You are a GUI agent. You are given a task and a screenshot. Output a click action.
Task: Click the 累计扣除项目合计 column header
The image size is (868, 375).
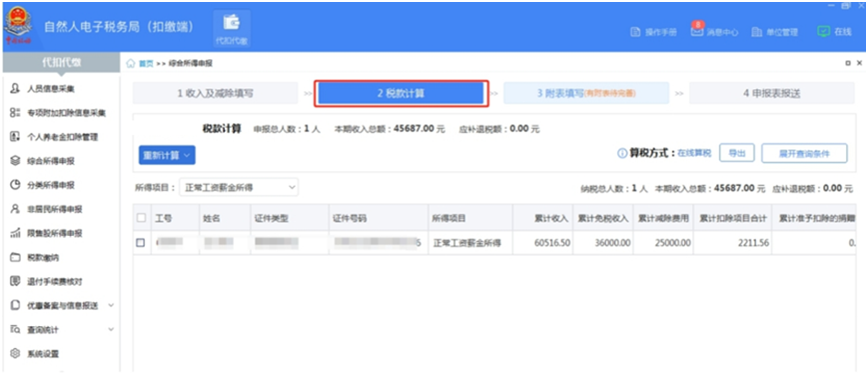point(732,218)
